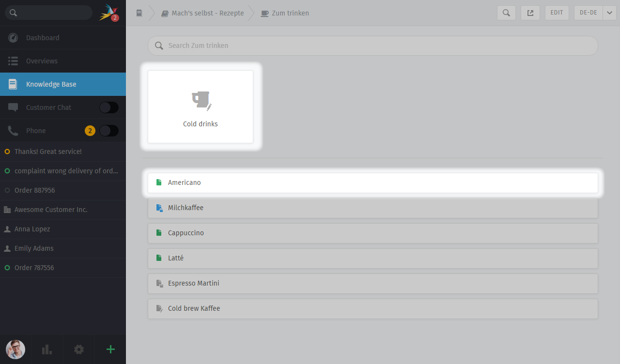Open the knowledge base search magnifier button
The width and height of the screenshot is (620, 364).
pos(506,13)
